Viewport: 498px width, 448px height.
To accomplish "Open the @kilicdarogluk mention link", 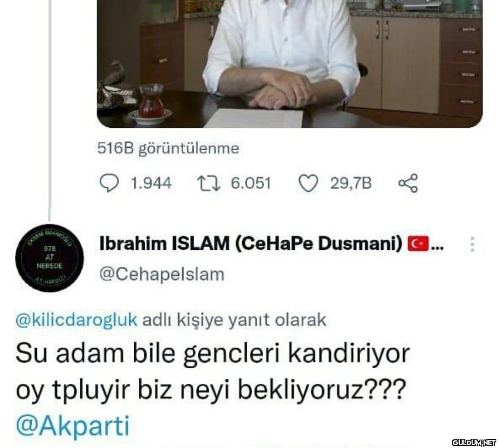I will 77,320.
